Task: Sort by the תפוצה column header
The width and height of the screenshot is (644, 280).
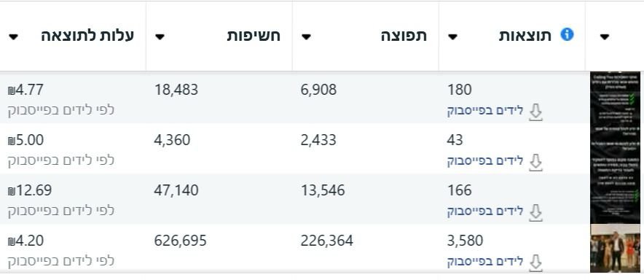Action: pyautogui.click(x=404, y=36)
